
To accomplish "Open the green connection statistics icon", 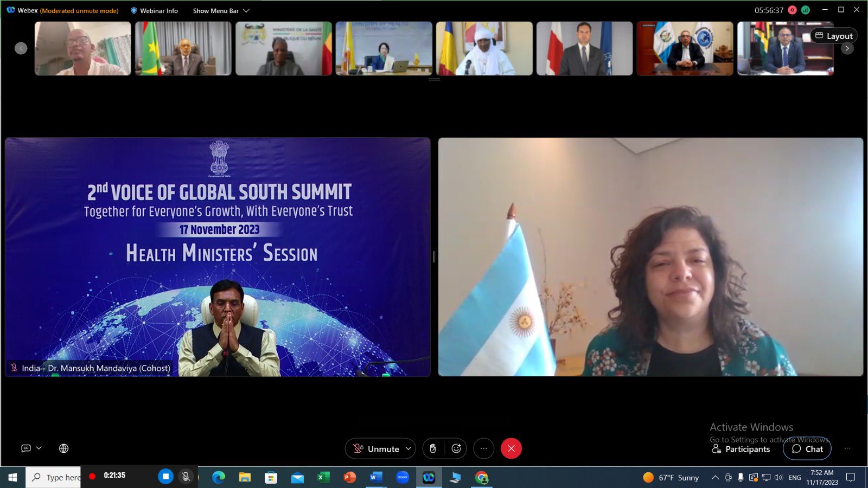I will pos(806,10).
